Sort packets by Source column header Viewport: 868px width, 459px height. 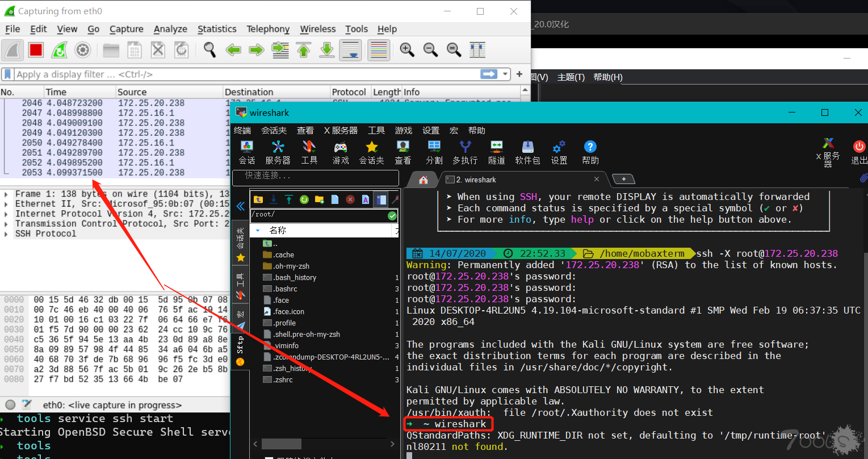point(169,92)
